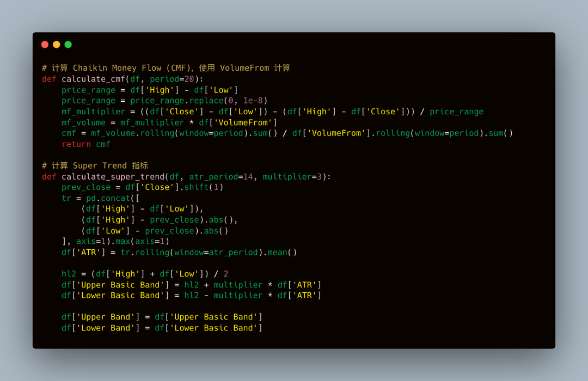Click the mf_volume assignment variable

(84, 122)
